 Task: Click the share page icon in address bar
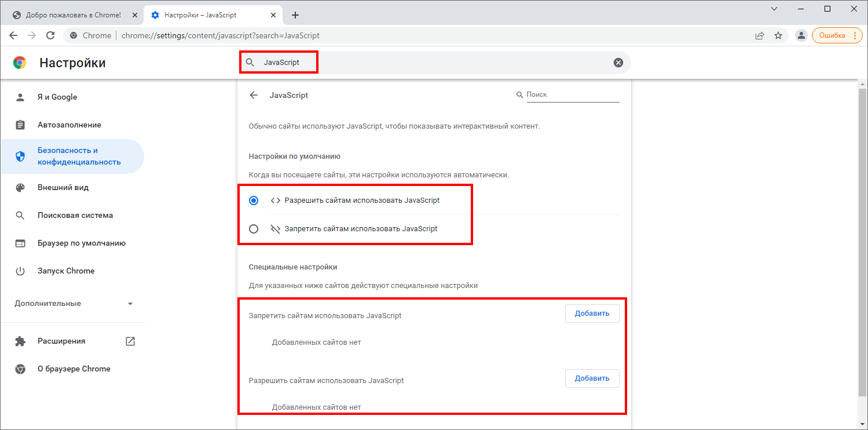click(x=760, y=35)
